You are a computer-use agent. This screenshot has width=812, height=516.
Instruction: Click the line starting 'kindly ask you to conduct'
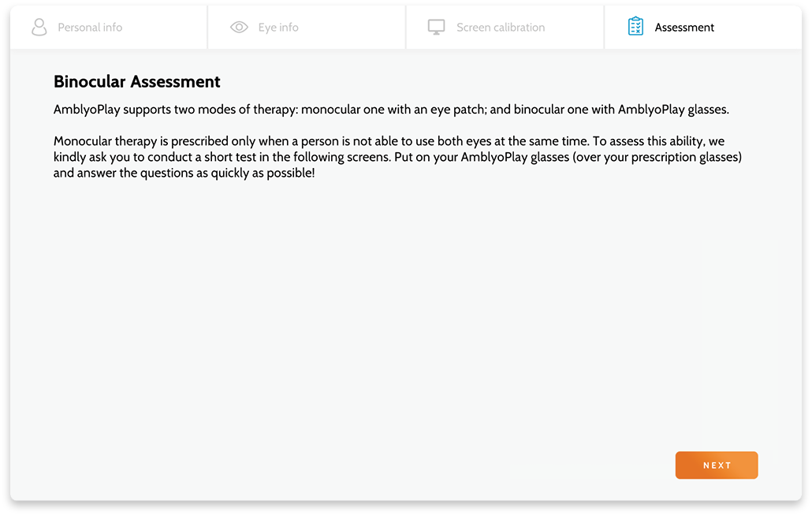click(x=397, y=157)
